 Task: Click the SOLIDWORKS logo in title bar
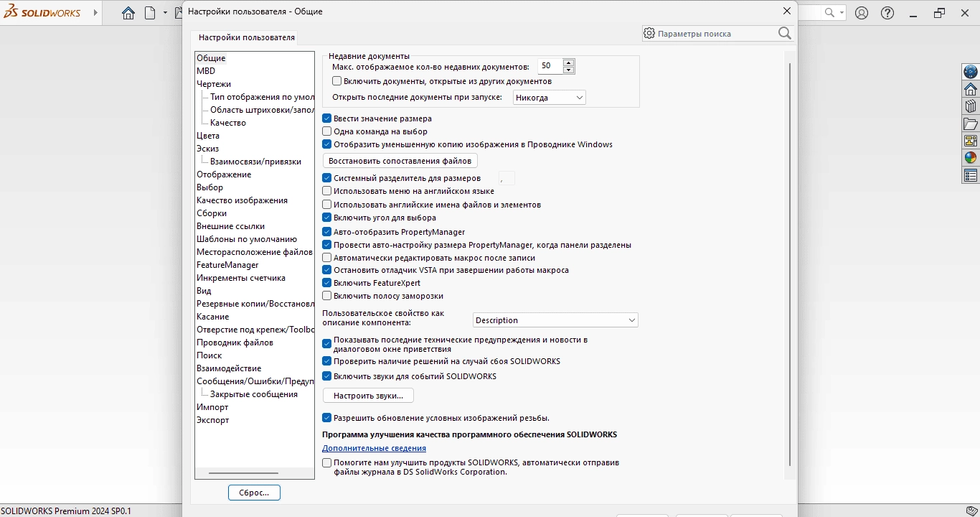coord(42,13)
